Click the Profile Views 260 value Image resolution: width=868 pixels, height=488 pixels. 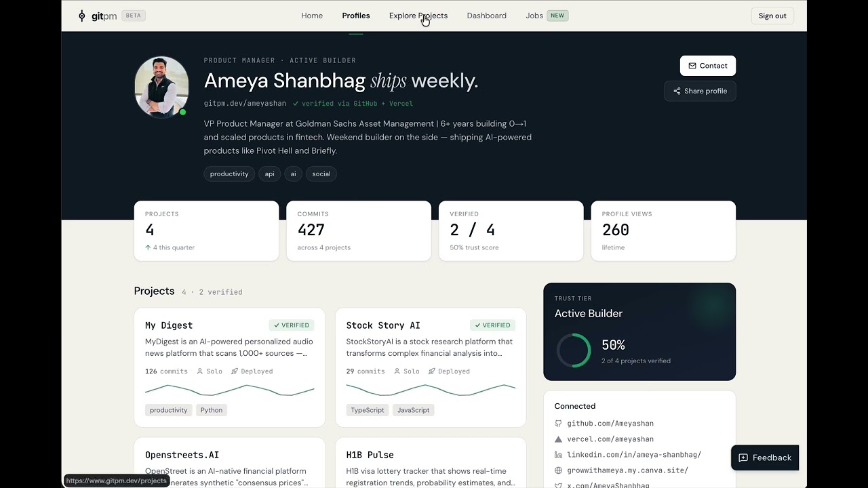click(x=616, y=230)
